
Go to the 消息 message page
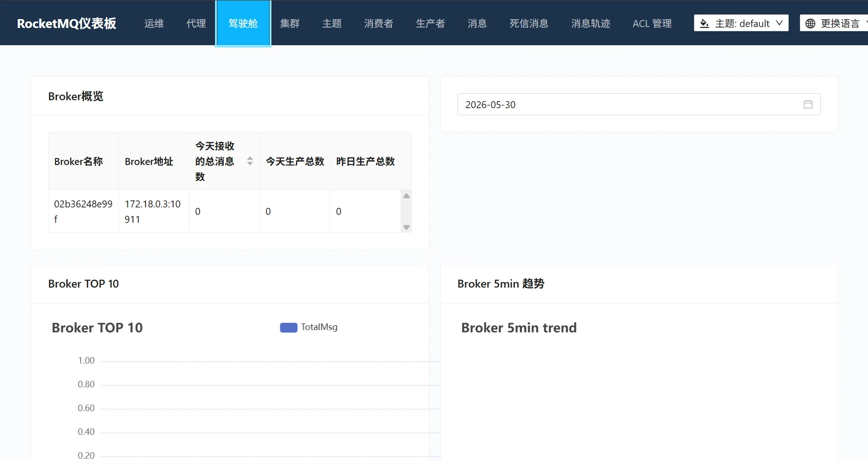[477, 23]
